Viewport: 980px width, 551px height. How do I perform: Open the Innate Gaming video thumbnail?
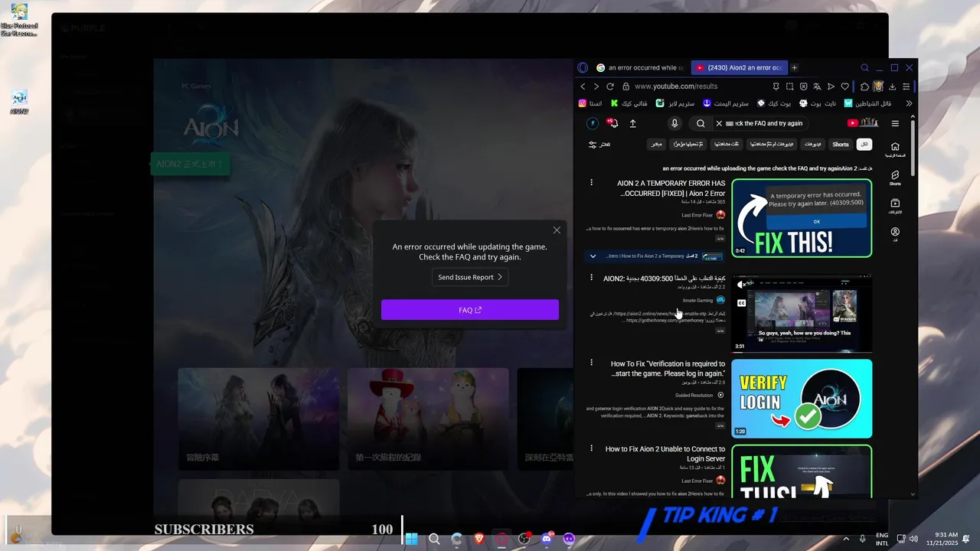802,313
